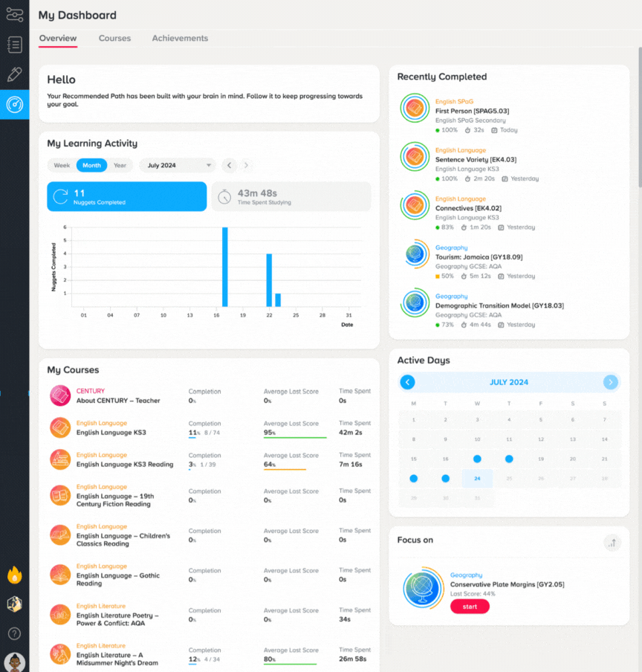
Task: Click the sort icon in Focus on panel
Action: point(612,543)
